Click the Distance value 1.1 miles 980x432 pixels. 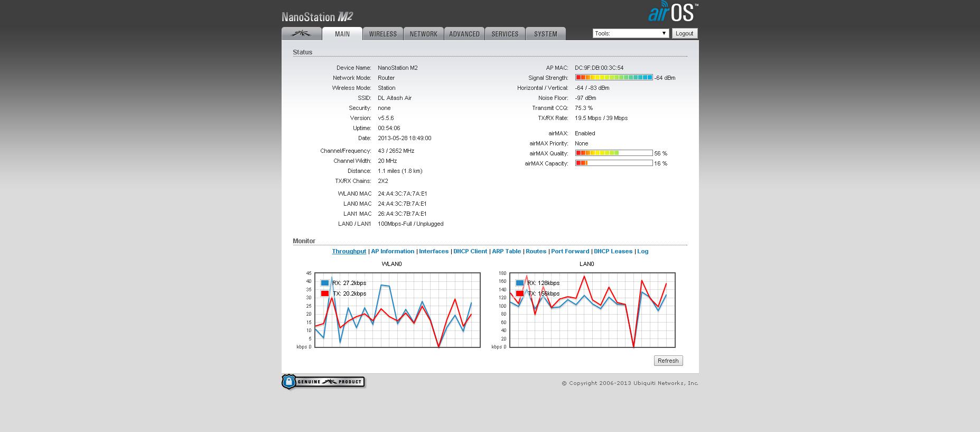(x=400, y=171)
